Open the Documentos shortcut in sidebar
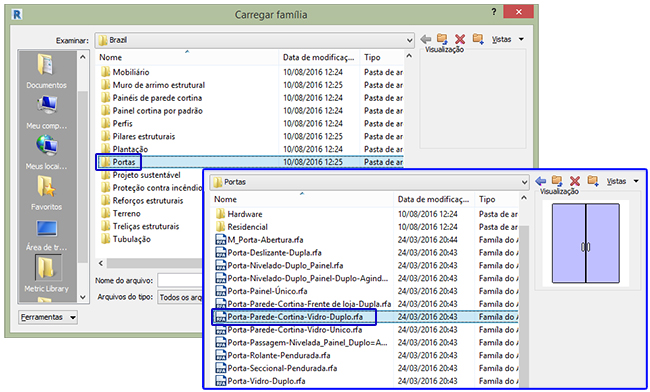The width and height of the screenshot is (650, 392). click(46, 71)
